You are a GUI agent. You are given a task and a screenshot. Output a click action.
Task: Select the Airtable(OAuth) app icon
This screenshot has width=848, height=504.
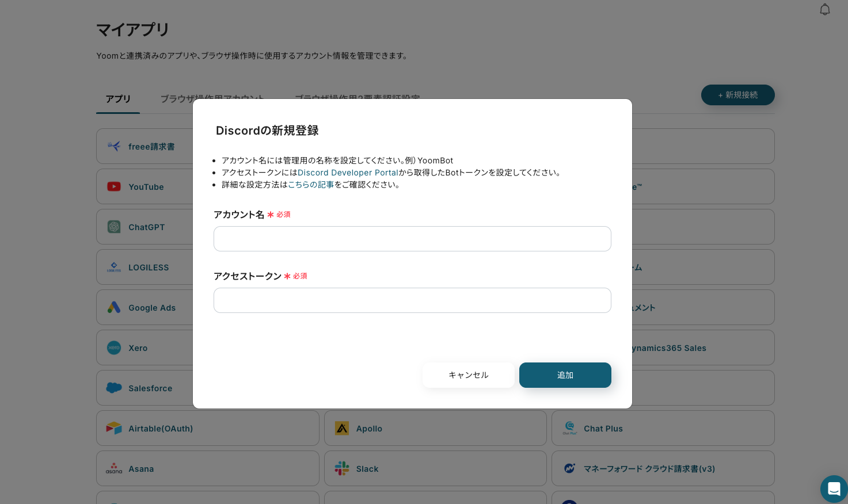(114, 428)
